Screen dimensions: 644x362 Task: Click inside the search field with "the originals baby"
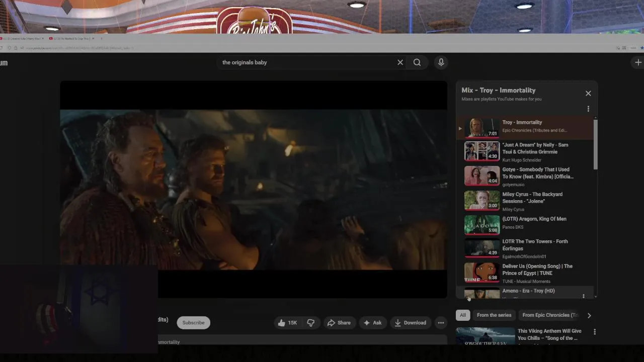(x=306, y=62)
